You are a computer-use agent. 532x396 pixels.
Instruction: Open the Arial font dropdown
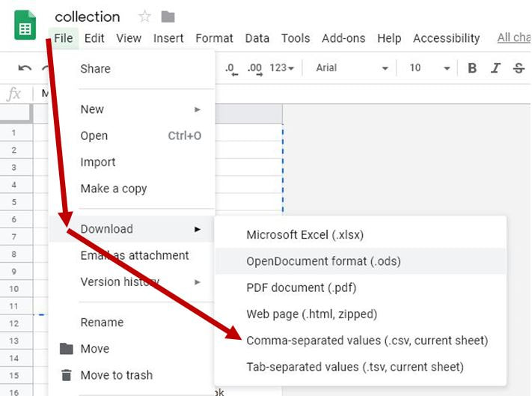[x=352, y=68]
